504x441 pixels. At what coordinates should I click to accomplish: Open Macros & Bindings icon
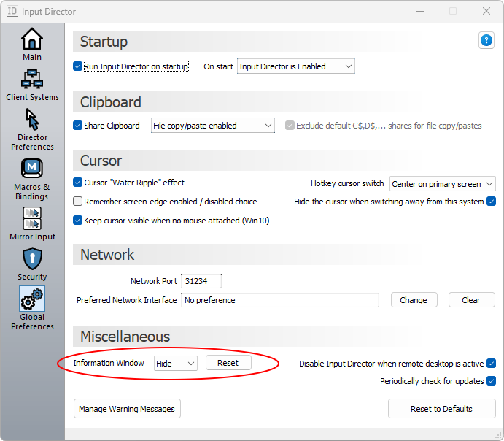[x=32, y=169]
